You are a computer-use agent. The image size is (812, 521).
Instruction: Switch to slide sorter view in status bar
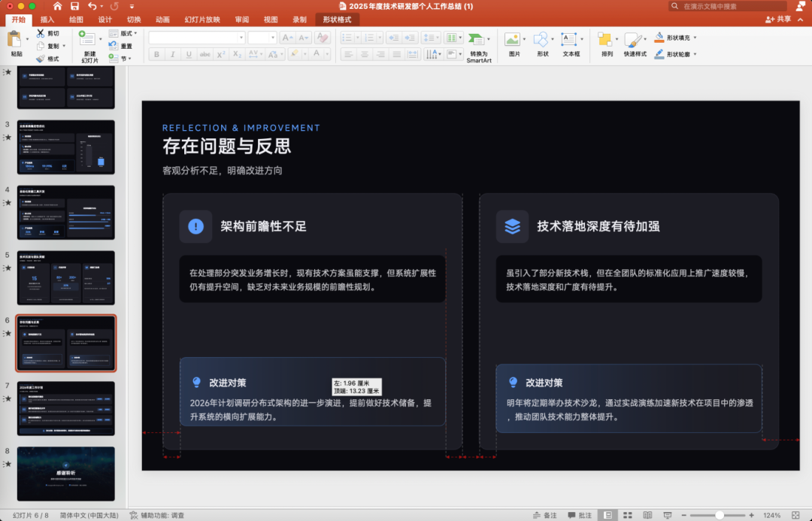[x=628, y=515]
